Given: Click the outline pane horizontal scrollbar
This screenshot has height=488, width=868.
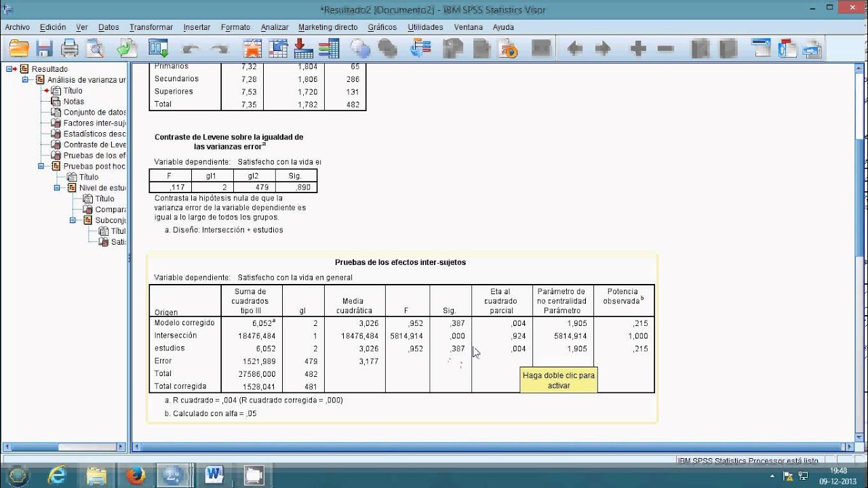Looking at the screenshot, I should [66, 447].
